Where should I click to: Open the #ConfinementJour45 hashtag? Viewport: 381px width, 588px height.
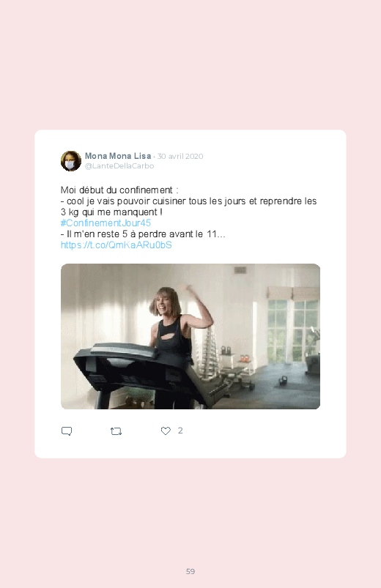(106, 223)
